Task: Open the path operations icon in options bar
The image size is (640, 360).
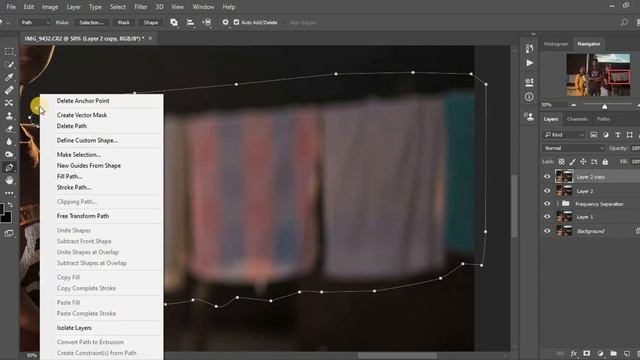Action: 174,22
